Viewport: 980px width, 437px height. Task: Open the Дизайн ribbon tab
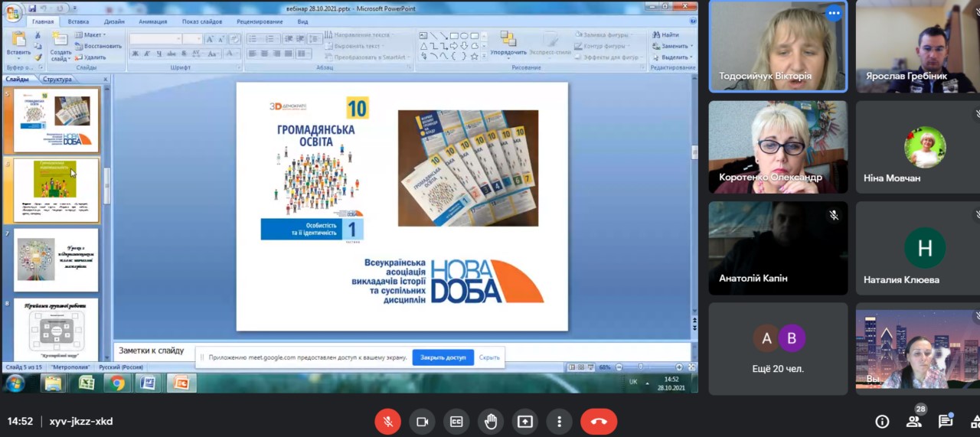(x=114, y=21)
